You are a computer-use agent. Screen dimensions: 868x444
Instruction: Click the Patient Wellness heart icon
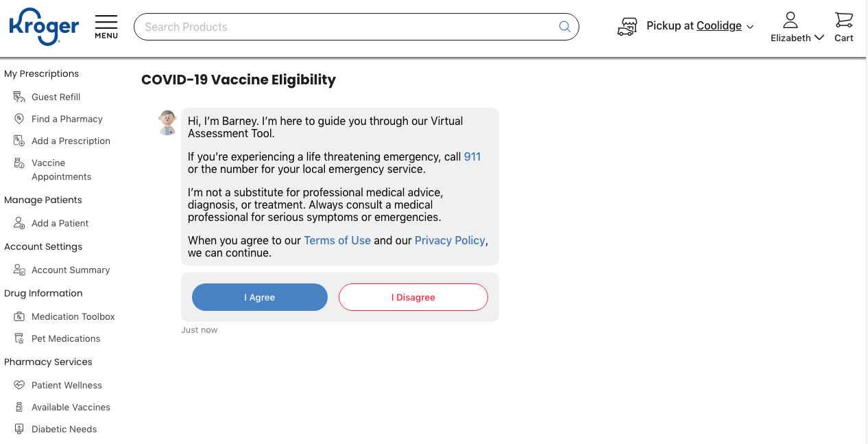(19, 385)
